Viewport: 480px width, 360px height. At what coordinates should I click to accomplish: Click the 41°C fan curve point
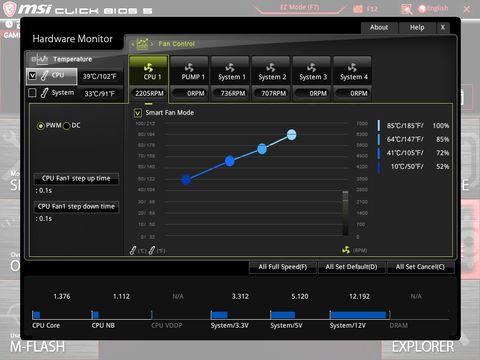(x=230, y=161)
